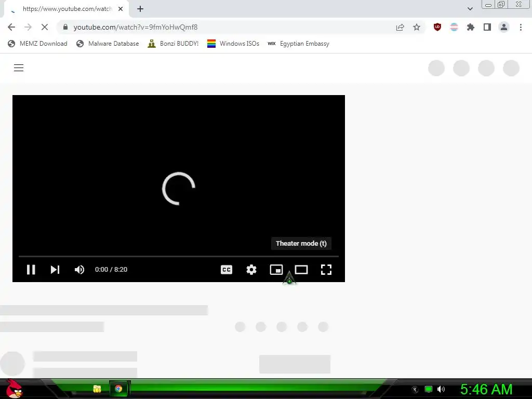Open Chrome's three-dot menu
Screen dimensions: 532x399
[521, 27]
